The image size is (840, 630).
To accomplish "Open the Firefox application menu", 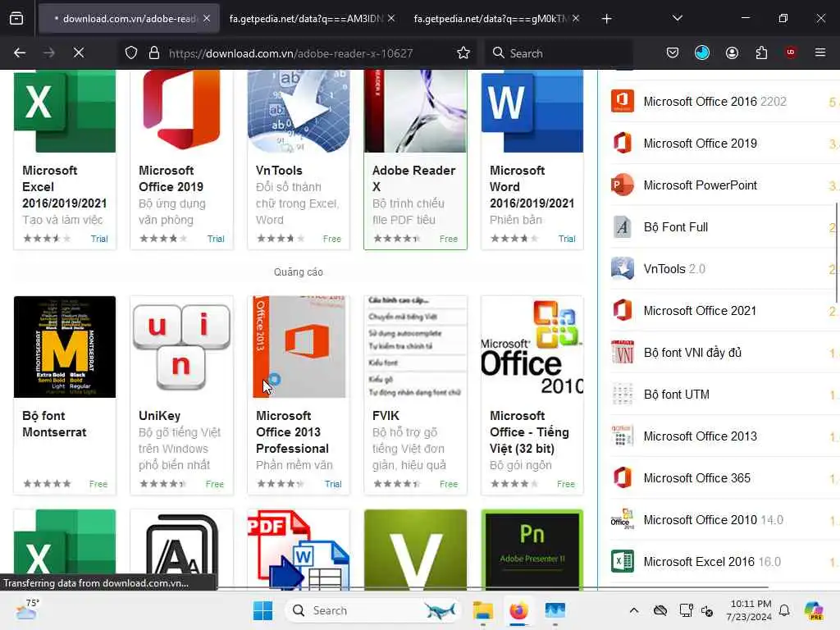I will (819, 52).
